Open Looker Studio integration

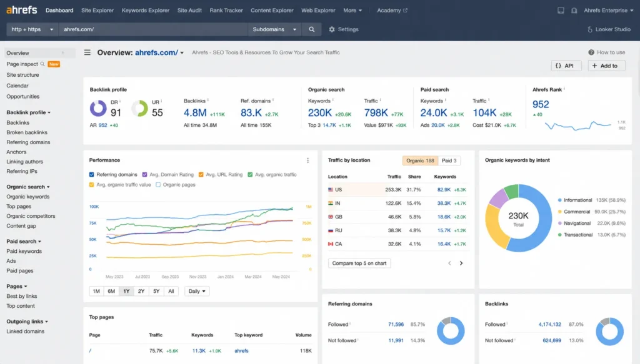pos(609,29)
